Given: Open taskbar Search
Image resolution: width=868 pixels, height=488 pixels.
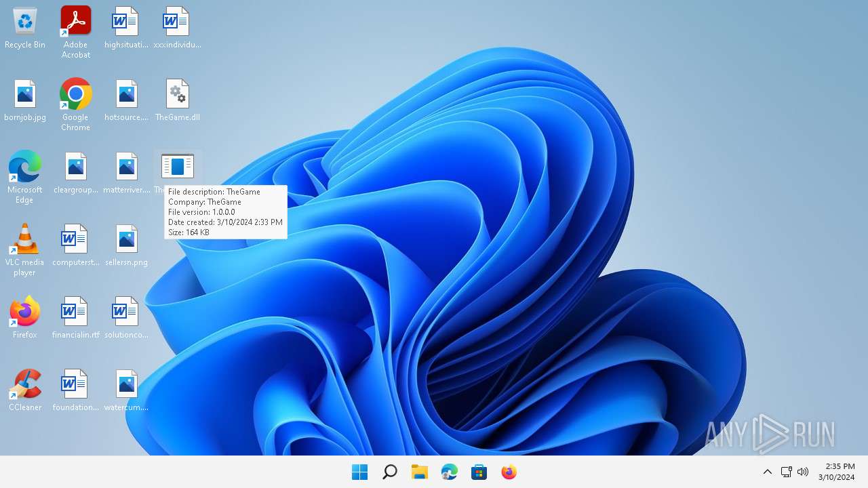Looking at the screenshot, I should pyautogui.click(x=389, y=472).
